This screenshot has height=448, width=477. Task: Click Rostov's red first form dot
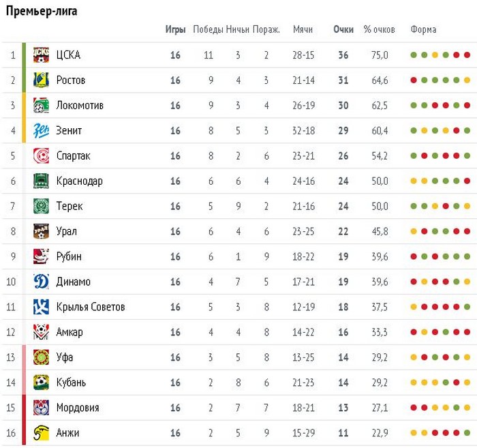413,80
